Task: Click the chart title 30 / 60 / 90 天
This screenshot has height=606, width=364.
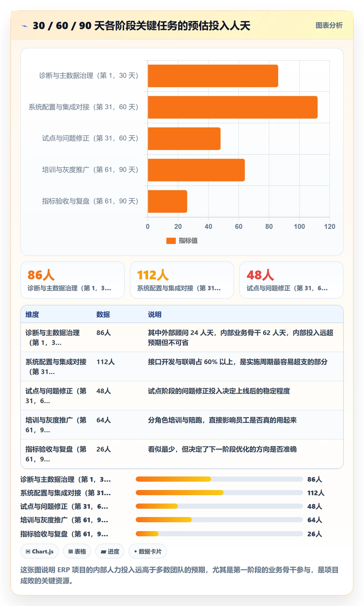Action: 141,26
